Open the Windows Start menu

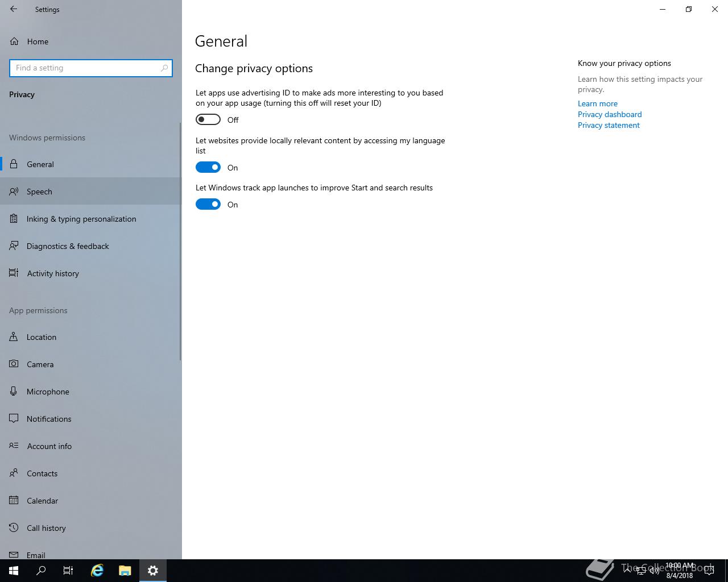tap(14, 571)
